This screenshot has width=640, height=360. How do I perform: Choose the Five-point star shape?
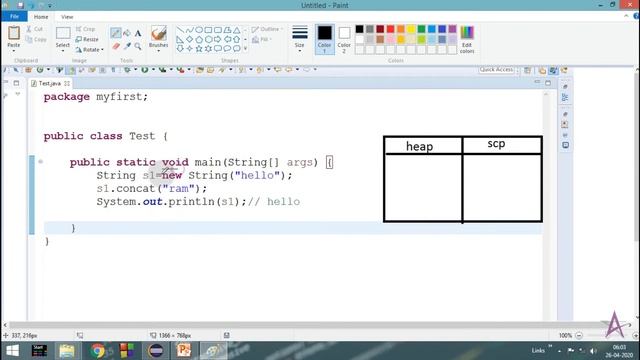(199, 49)
